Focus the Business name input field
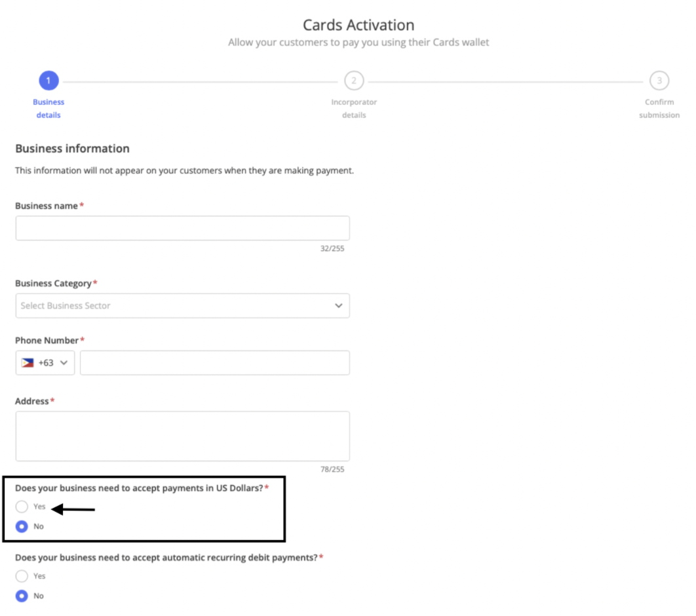This screenshot has height=616, width=696. [x=182, y=228]
